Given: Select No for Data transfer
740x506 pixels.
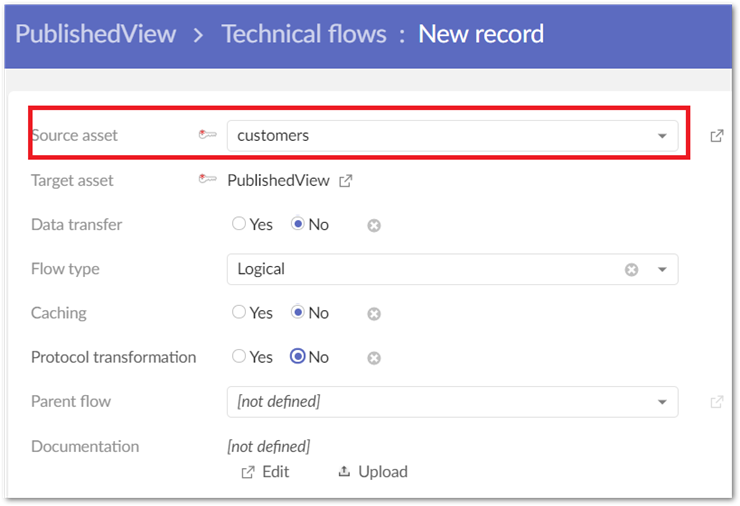Looking at the screenshot, I should tap(297, 224).
